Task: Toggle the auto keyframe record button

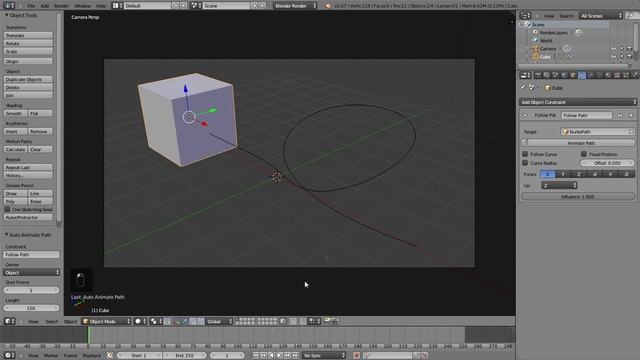Action: click(356, 356)
